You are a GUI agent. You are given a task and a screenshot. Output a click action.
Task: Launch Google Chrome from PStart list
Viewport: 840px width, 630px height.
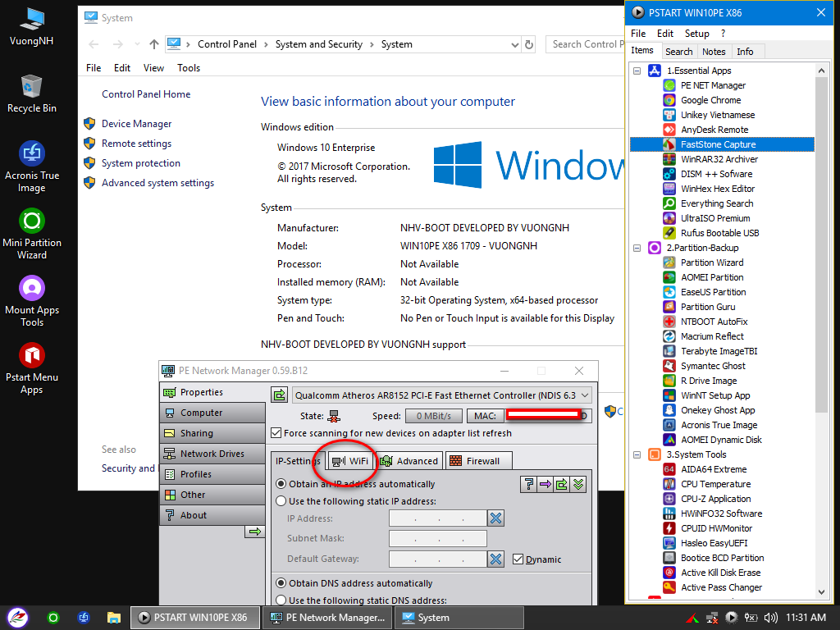710,100
